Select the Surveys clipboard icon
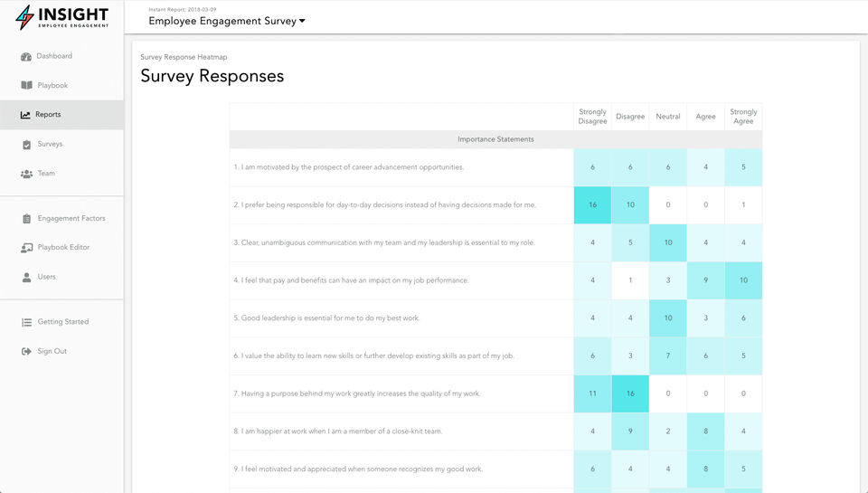Screen dimensions: 868x493 (x=26, y=145)
